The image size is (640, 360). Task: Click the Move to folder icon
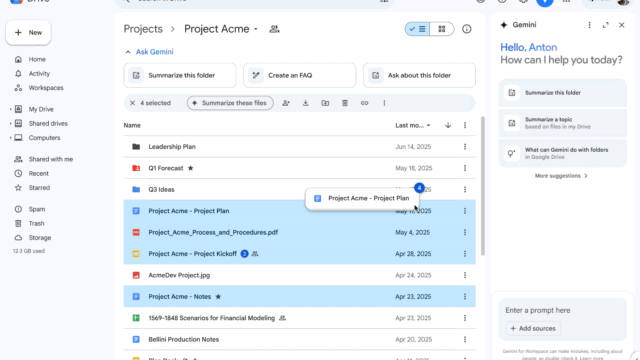click(x=325, y=103)
